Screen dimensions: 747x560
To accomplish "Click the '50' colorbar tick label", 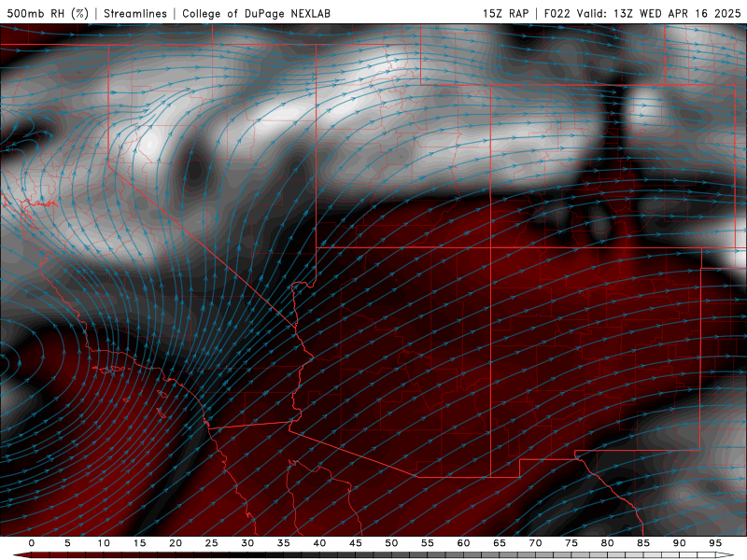I will [x=391, y=543].
